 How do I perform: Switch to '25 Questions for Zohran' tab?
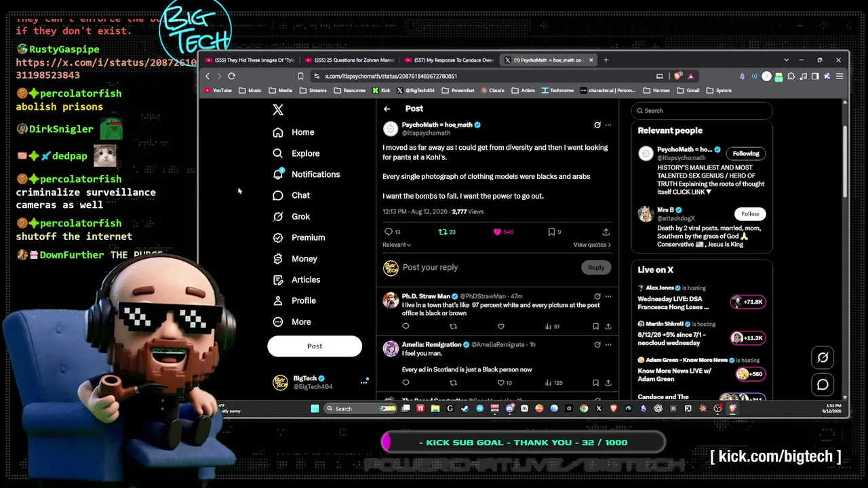point(349,60)
